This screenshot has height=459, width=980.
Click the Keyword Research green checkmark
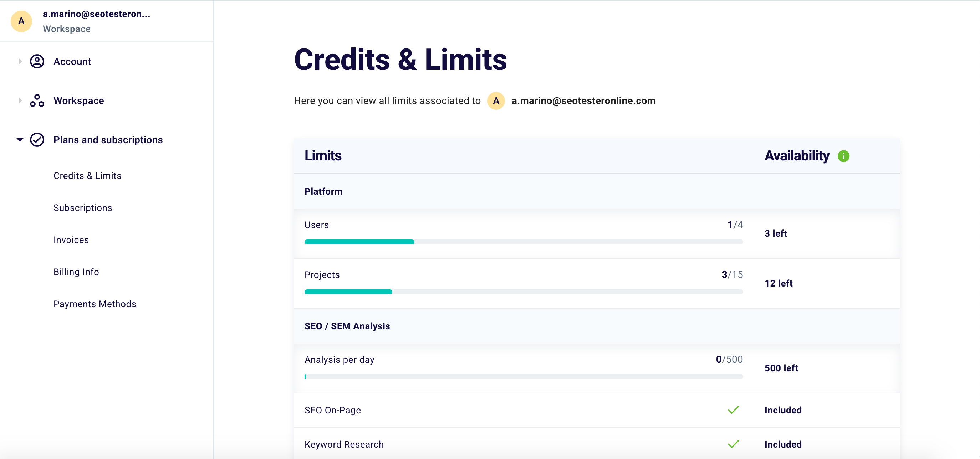(x=733, y=444)
